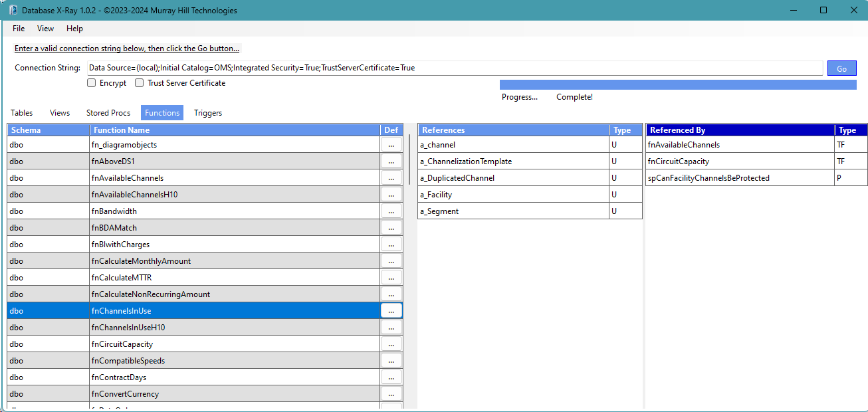This screenshot has height=412, width=868.
Task: Select the fnBandwidth function
Action: tap(235, 211)
